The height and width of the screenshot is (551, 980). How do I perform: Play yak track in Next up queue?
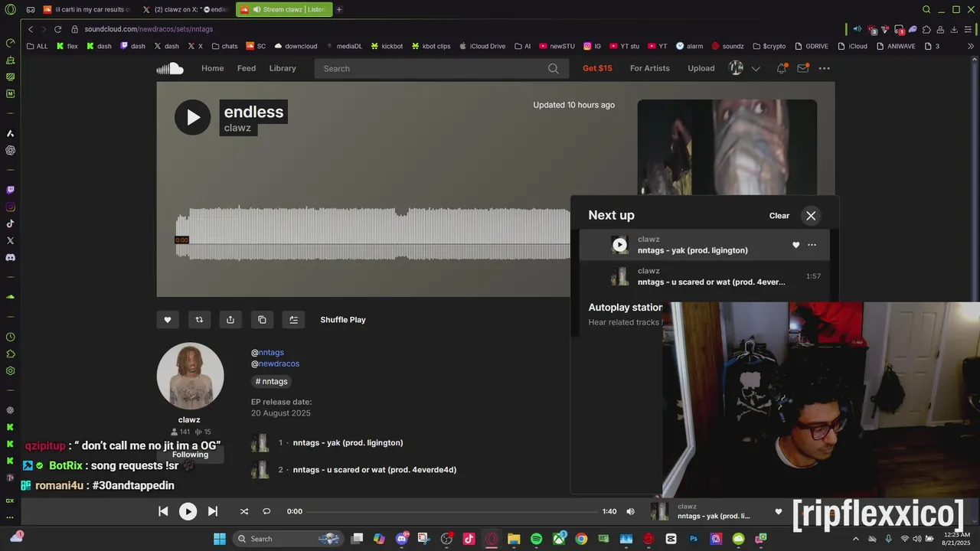coord(619,245)
